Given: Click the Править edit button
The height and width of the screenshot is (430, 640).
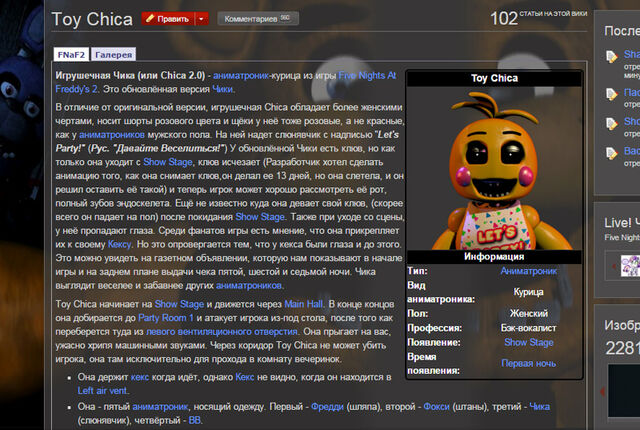Looking at the screenshot, I should tap(168, 19).
